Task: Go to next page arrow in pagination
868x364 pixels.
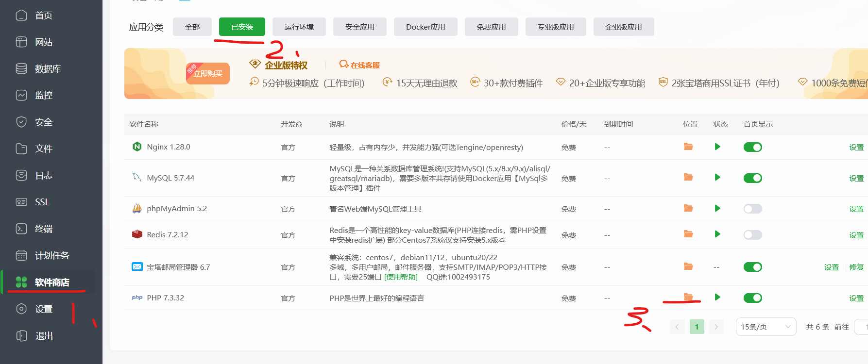Action: tap(716, 327)
